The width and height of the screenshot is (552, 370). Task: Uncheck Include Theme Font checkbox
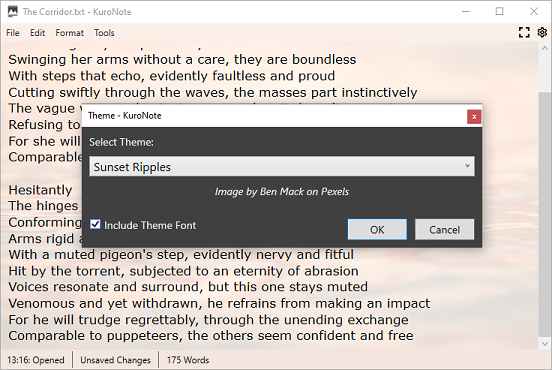pos(95,224)
